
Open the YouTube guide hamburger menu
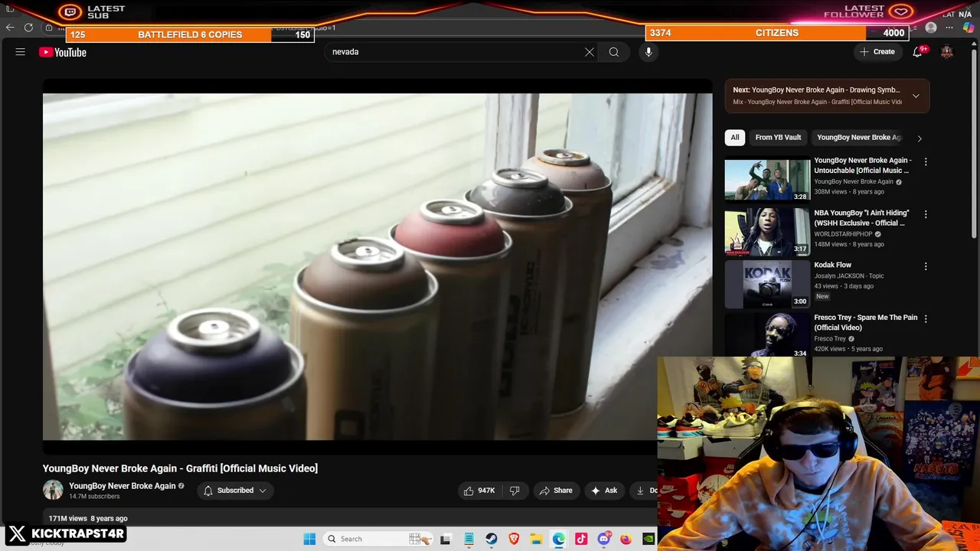click(21, 52)
